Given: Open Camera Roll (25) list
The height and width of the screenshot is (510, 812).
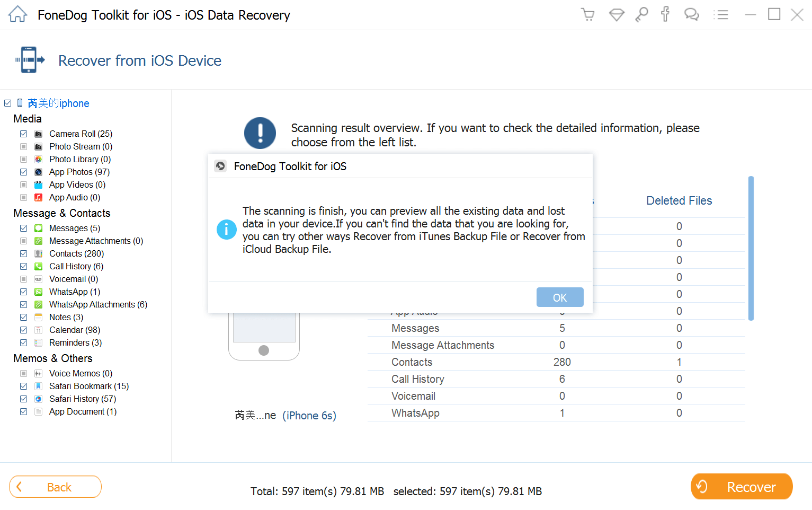Looking at the screenshot, I should (x=81, y=134).
